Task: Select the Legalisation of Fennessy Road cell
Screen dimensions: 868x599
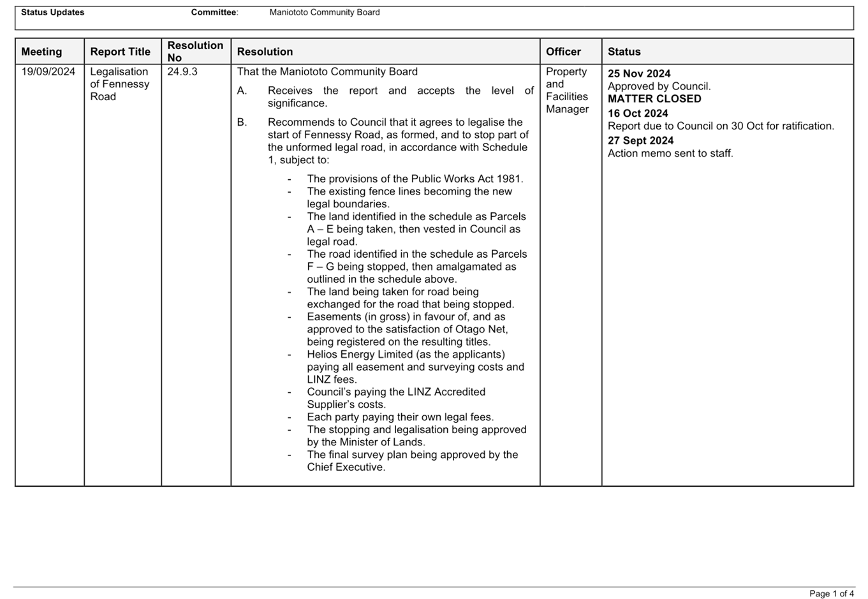Action: (119, 84)
